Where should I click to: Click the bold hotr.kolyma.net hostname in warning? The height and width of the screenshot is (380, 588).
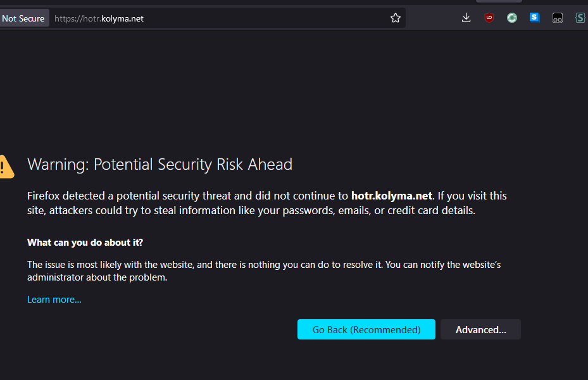coord(392,196)
